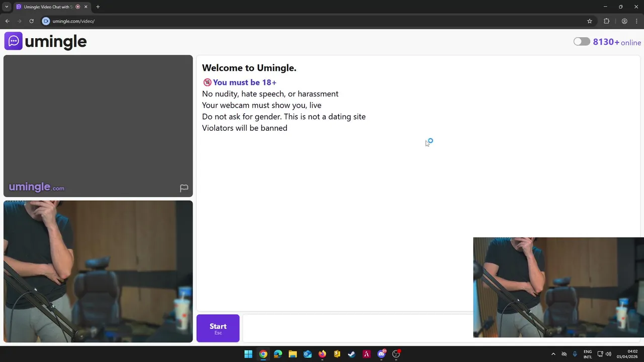Click the Umingle chat bubble logo icon
Screen dimensions: 644x362
pyautogui.click(x=14, y=41)
